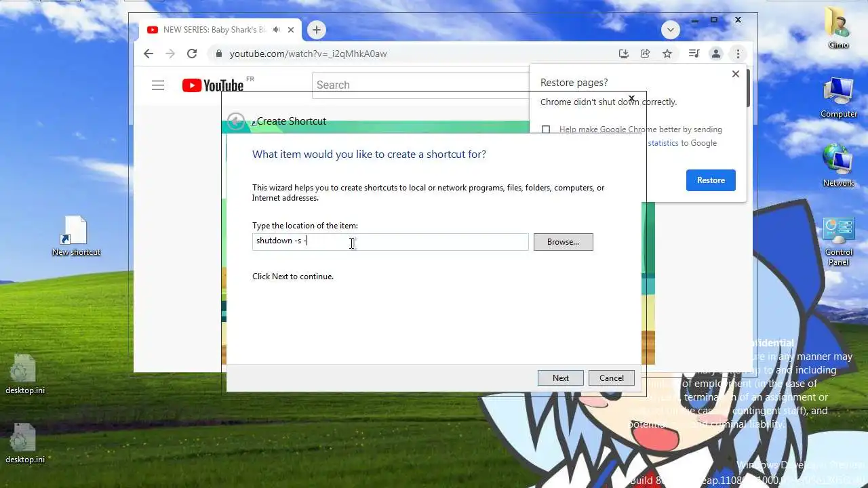Click the Chrome address bar URL
The height and width of the screenshot is (488, 868).
(308, 54)
